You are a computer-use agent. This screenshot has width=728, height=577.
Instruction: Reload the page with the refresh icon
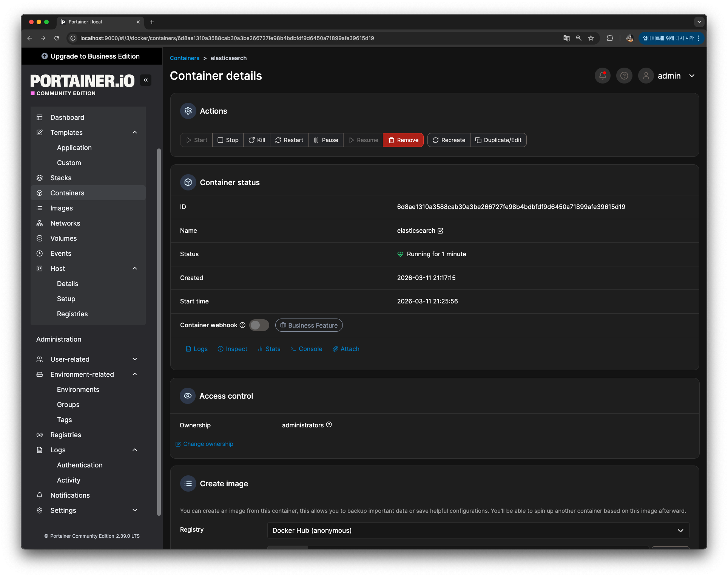click(57, 38)
